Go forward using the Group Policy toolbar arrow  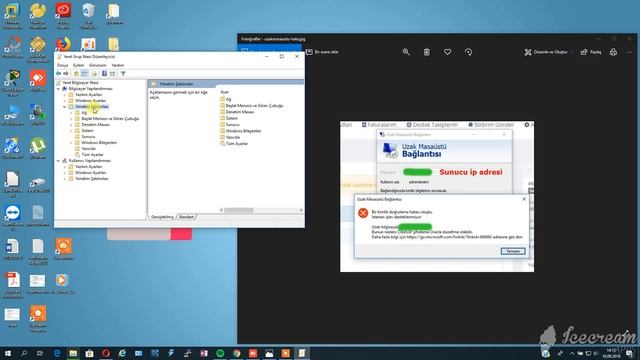click(x=66, y=73)
